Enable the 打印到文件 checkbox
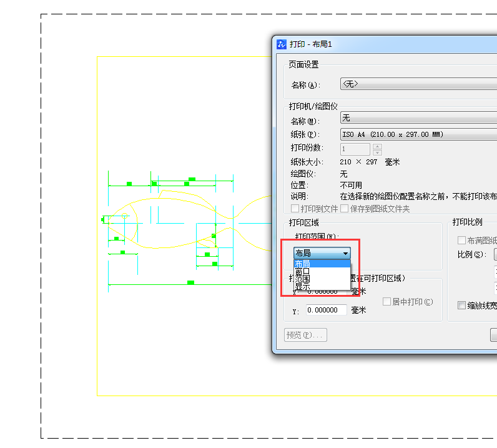The height and width of the screenshot is (448, 497). (295, 209)
